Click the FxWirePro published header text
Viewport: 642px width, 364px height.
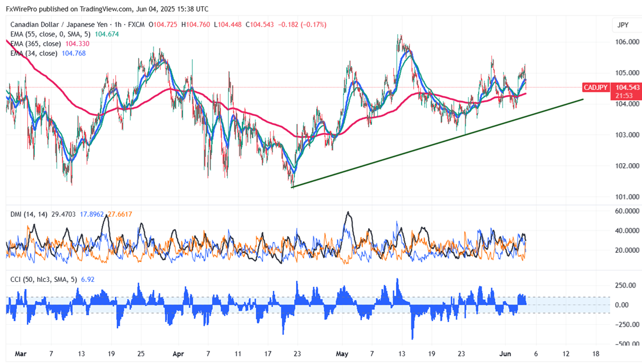tap(107, 9)
